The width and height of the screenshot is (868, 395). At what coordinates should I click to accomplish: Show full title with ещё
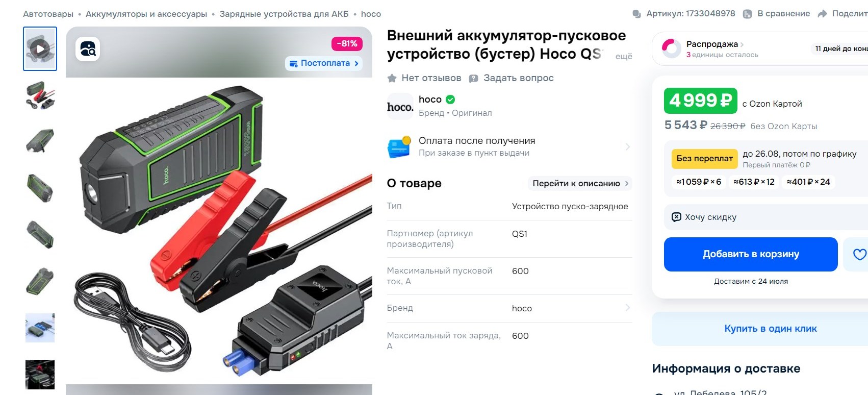623,56
